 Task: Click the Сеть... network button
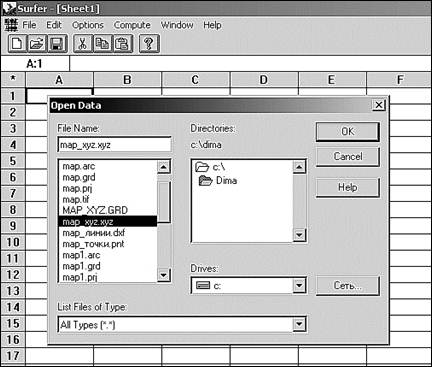[x=348, y=286]
